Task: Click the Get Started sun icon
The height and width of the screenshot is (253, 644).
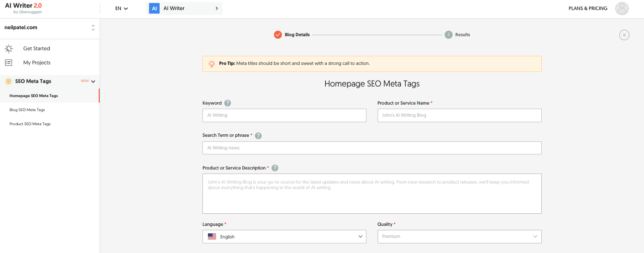Action: click(x=9, y=49)
